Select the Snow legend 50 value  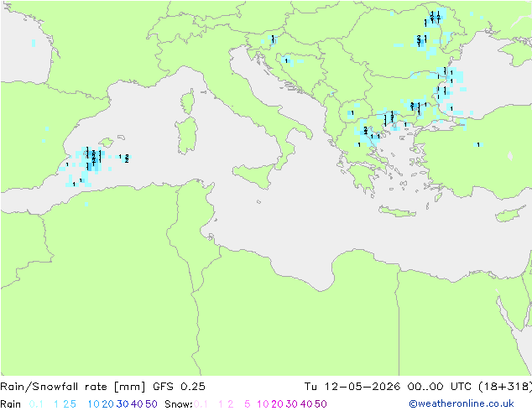point(321,404)
